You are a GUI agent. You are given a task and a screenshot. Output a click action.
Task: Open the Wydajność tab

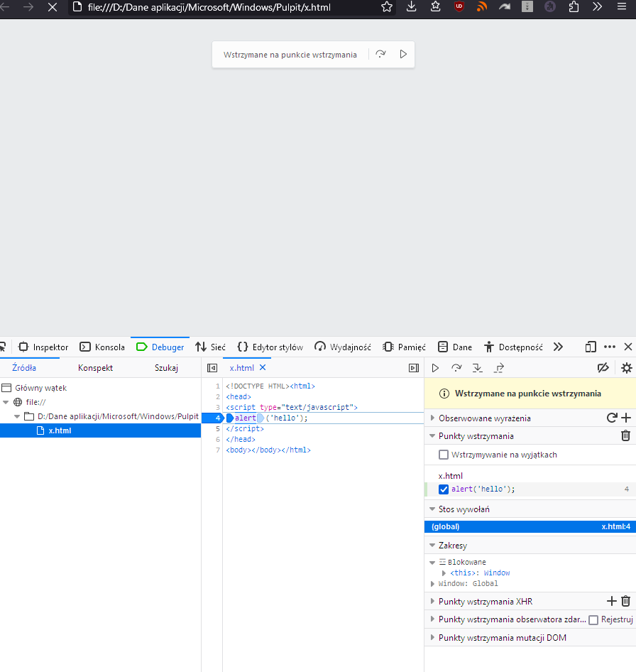[343, 347]
